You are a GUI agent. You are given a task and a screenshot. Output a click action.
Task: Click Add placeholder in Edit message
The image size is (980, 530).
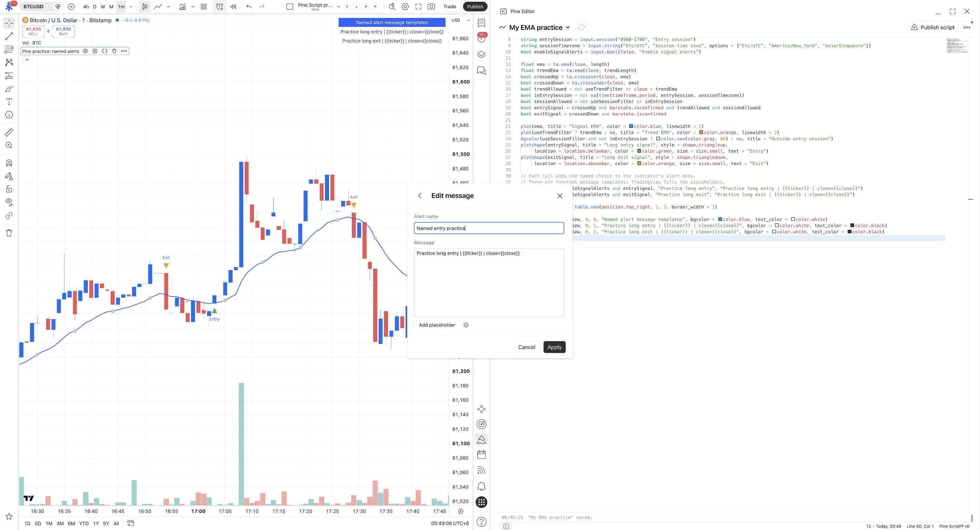437,325
